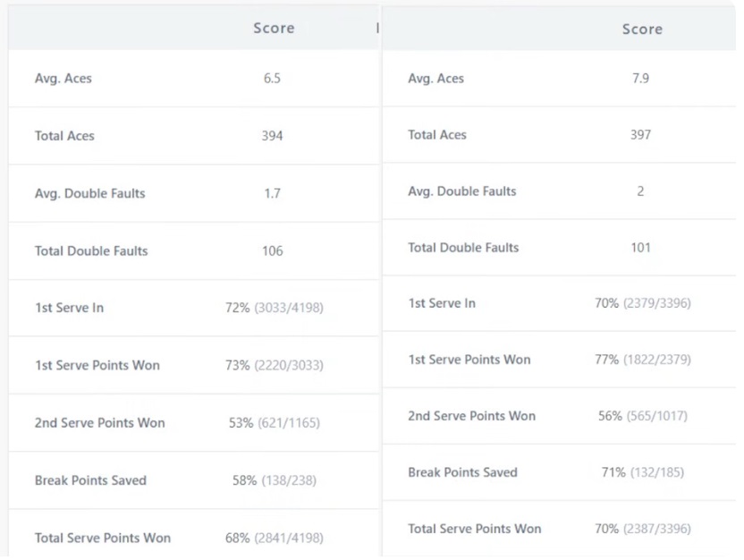Image resolution: width=744 pixels, height=560 pixels.
Task: Click Total Double Faults value 101
Action: click(640, 248)
